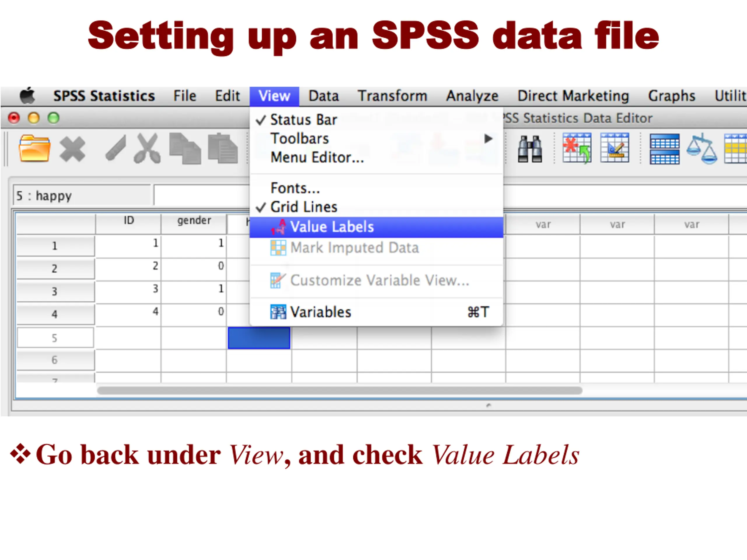Open the Analyze menu
This screenshot has height=560, width=747.
[472, 96]
